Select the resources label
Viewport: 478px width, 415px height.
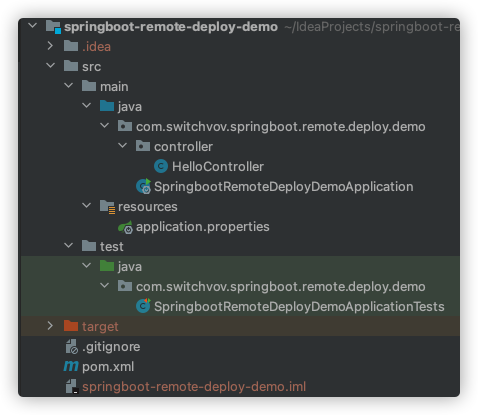pyautogui.click(x=148, y=207)
